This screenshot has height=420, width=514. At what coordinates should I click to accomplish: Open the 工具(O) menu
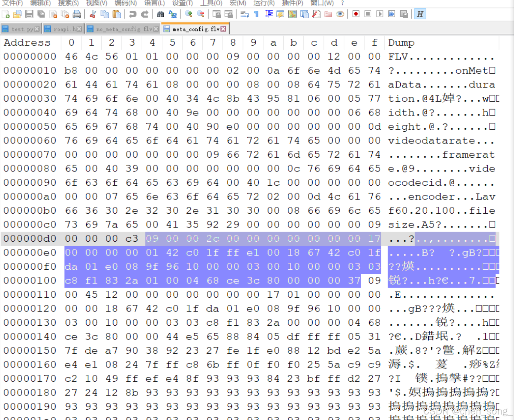pos(211,3)
